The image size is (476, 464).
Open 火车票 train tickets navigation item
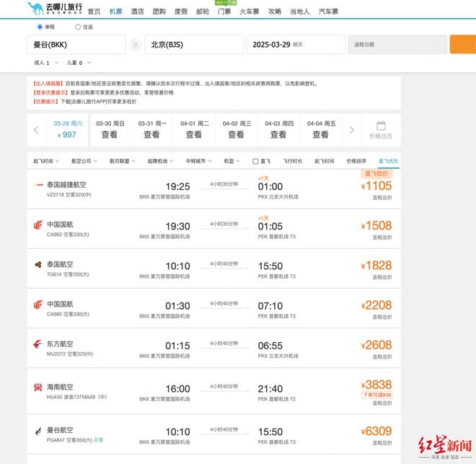(x=250, y=12)
